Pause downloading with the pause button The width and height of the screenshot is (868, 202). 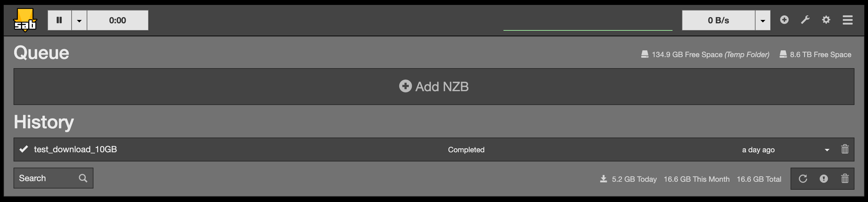(59, 20)
